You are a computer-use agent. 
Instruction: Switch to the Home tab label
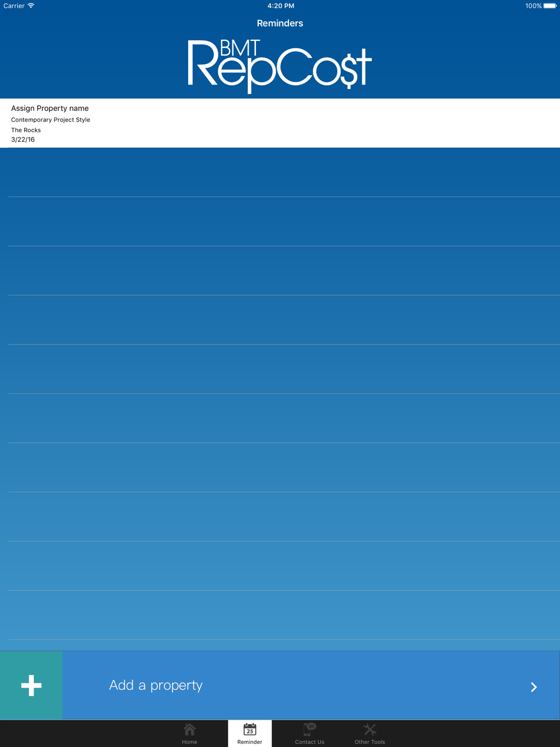(189, 742)
